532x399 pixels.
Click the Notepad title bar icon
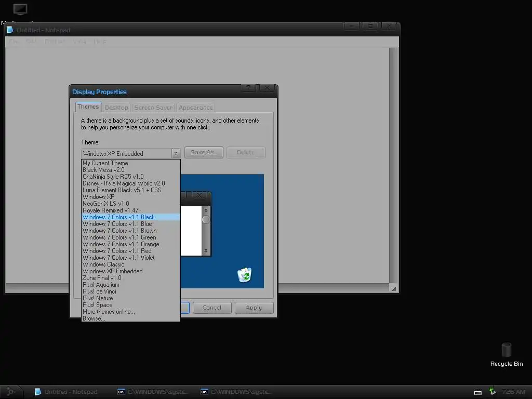point(10,30)
